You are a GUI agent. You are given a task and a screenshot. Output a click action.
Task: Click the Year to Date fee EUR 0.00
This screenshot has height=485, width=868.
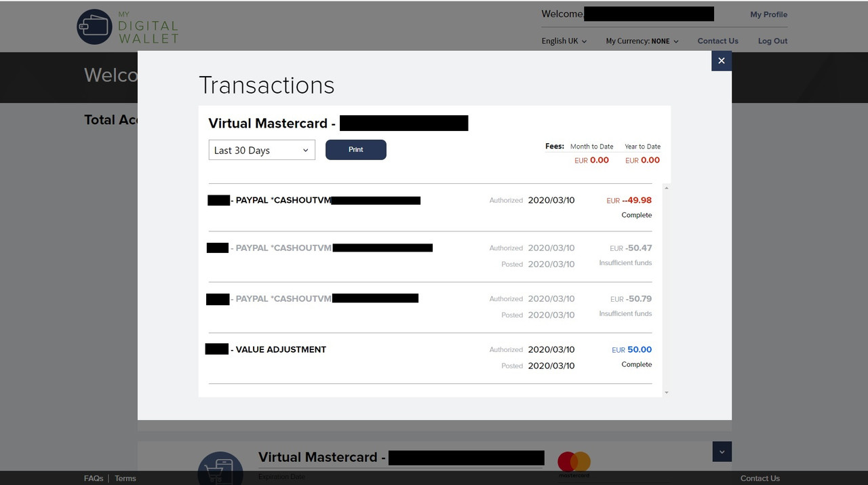click(x=642, y=160)
